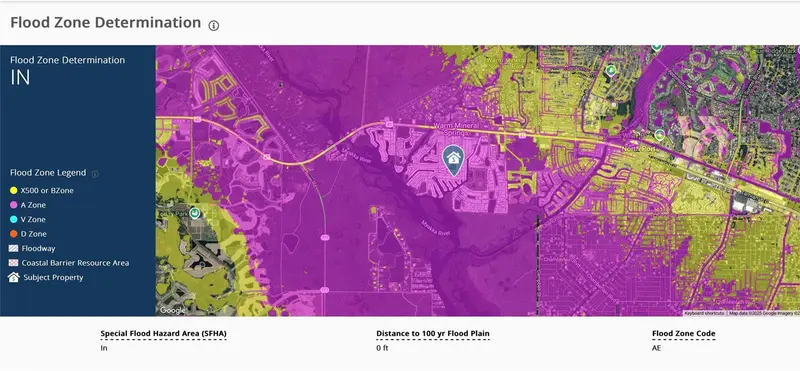Viewport: 800px width, 371px height.
Task: Click the Coastal Barrier Resource Area legend icon
Action: pos(14,263)
